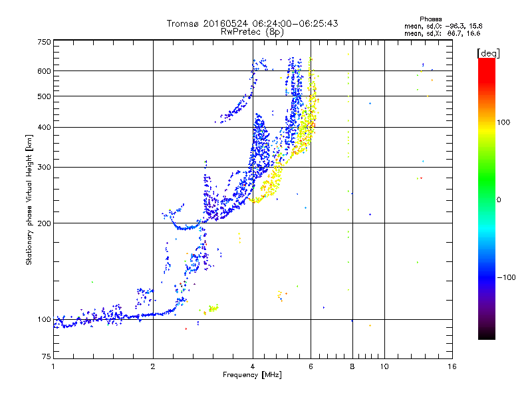Click the colorbar tick label '-100'
This screenshot has height=399, width=532.
point(506,277)
